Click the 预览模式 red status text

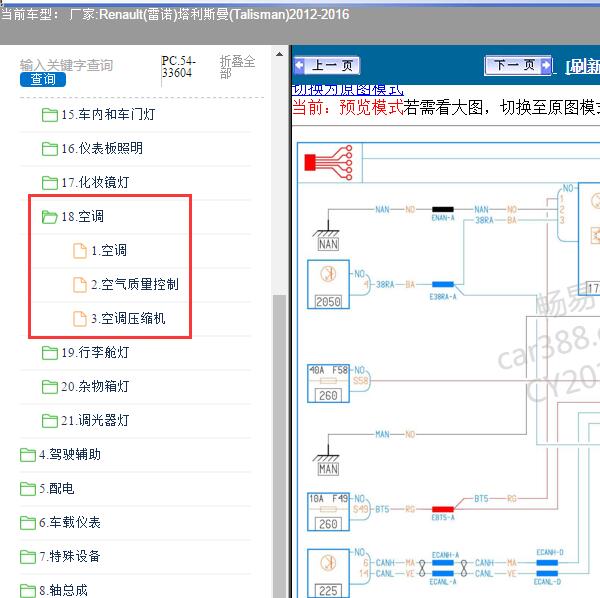[x=371, y=108]
